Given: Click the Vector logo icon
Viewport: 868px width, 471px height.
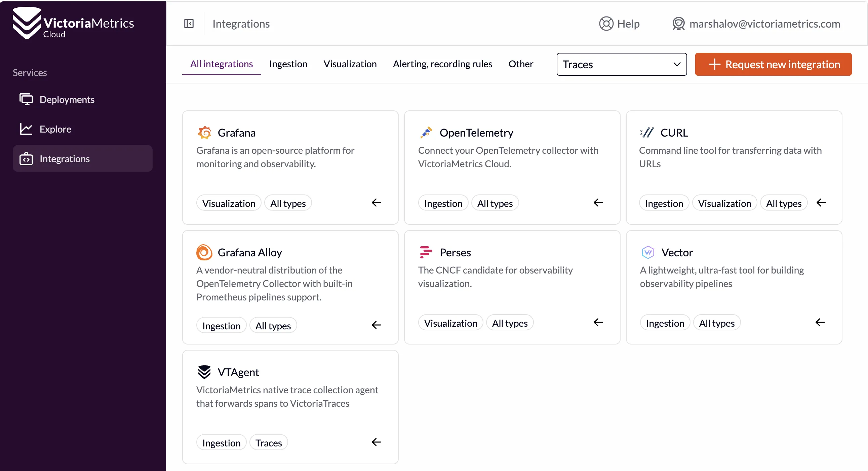Looking at the screenshot, I should click(648, 252).
